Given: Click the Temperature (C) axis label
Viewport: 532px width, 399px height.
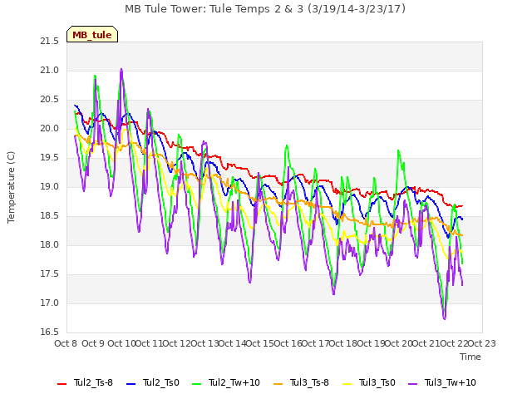Looking at the screenshot, I should (x=11, y=187).
